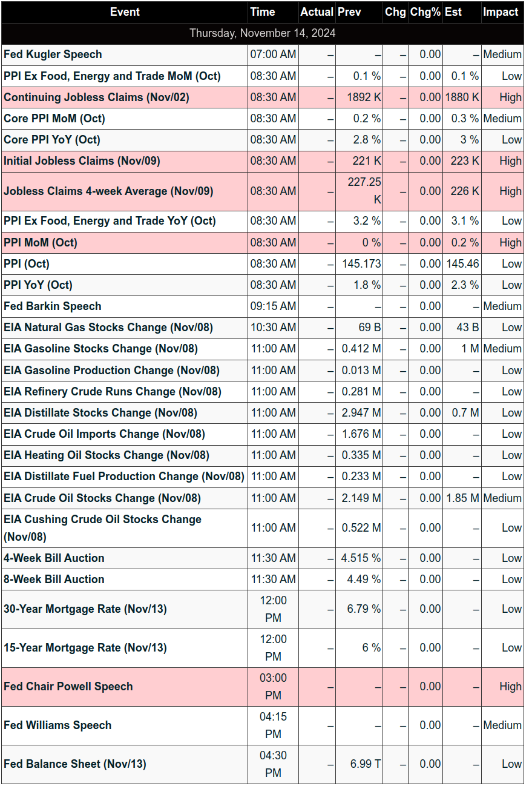This screenshot has height=789, width=532.
Task: Open EIA Refinery Crude Runs Change (Nov/08)
Action: [x=113, y=392]
